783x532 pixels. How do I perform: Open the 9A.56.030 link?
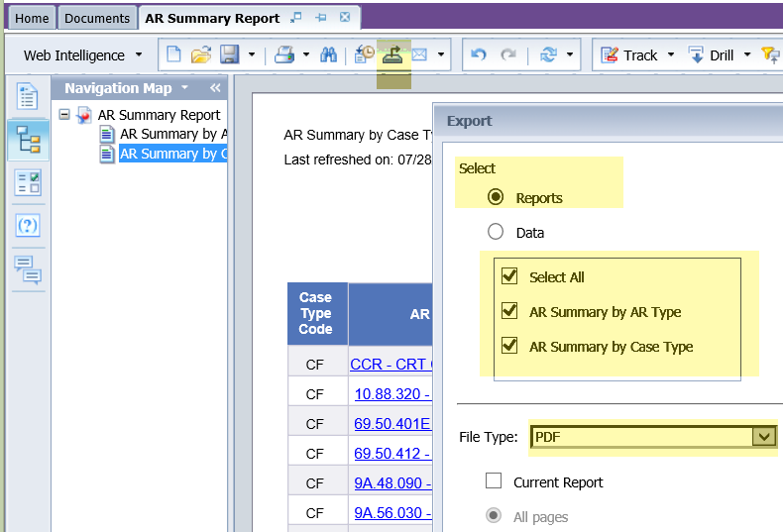click(393, 513)
